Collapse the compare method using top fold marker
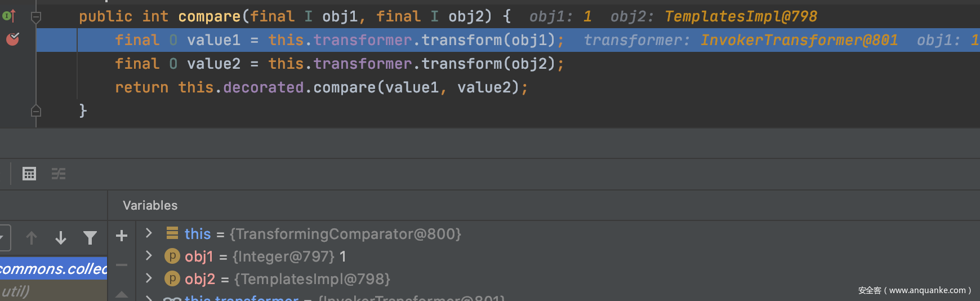Viewport: 980px width, 301px height. pos(36,17)
